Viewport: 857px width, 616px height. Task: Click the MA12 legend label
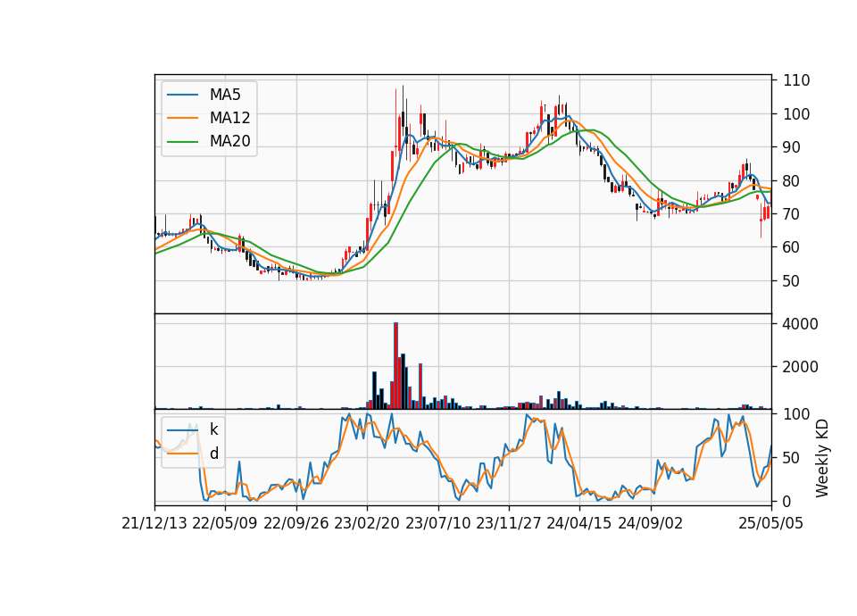point(229,118)
